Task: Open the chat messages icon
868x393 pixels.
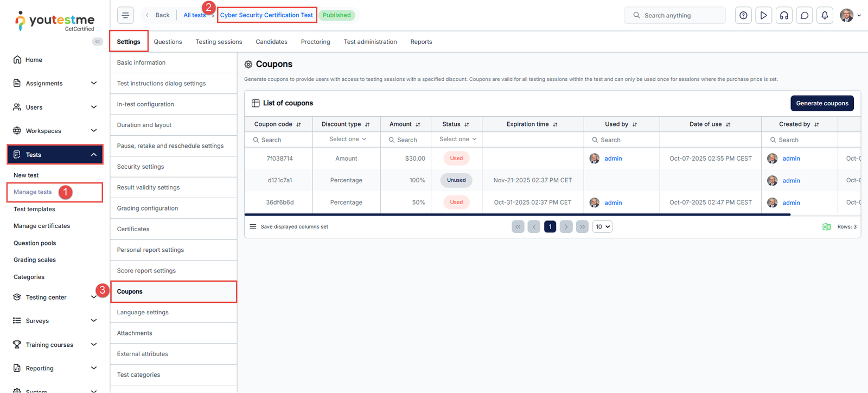Action: pos(805,15)
